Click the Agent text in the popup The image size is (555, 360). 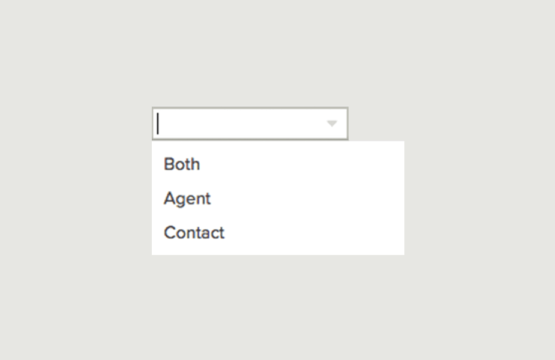187,199
